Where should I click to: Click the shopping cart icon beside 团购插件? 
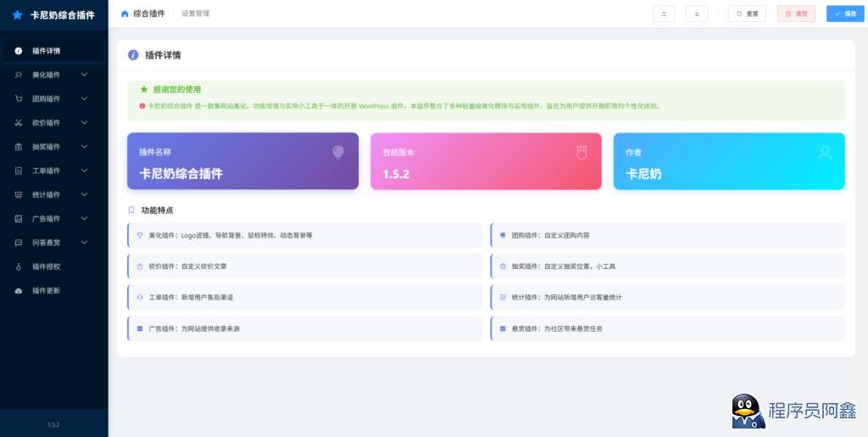pos(18,98)
